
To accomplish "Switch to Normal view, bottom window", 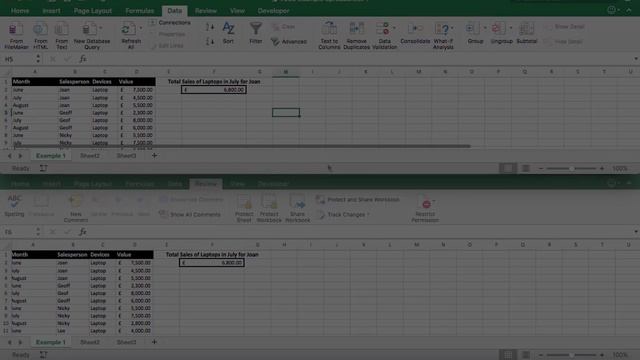I will (x=508, y=355).
